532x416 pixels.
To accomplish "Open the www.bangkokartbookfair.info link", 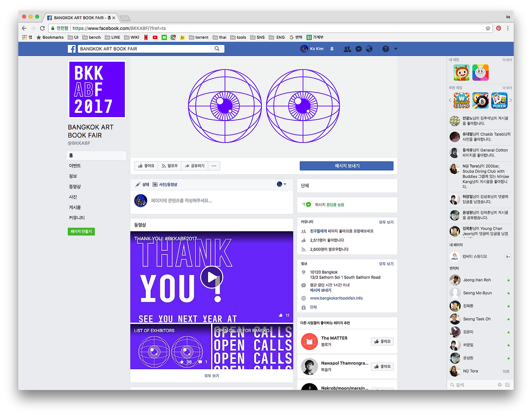I will pyautogui.click(x=336, y=298).
